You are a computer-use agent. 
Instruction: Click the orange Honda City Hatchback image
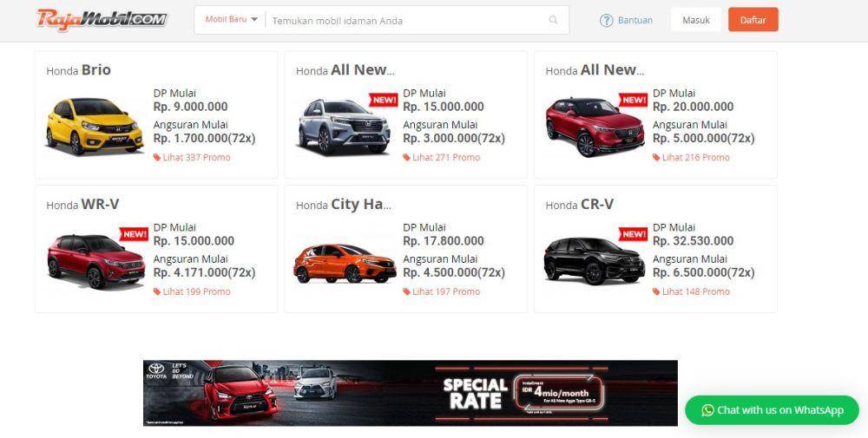345,264
